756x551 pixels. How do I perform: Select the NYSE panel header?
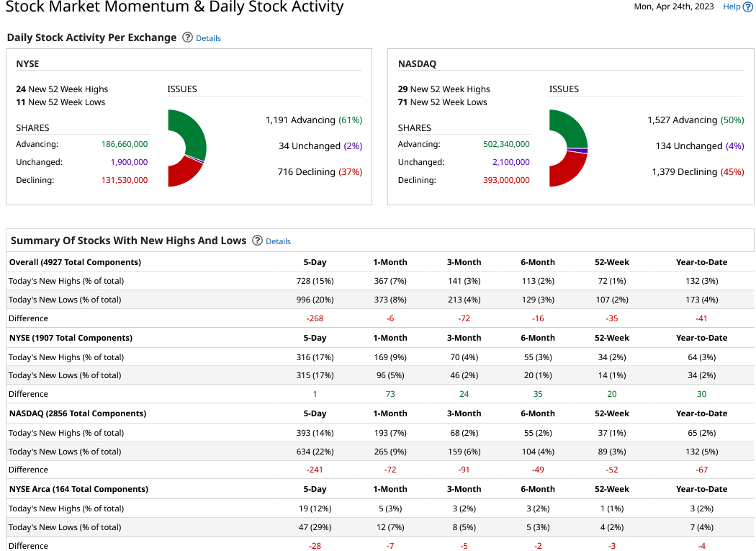point(27,63)
